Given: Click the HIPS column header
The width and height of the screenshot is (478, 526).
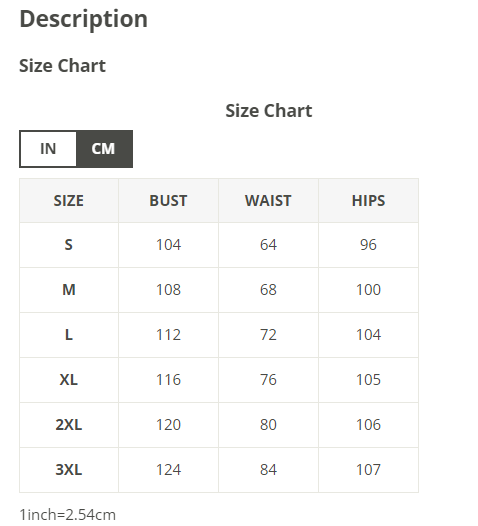Looking at the screenshot, I should pyautogui.click(x=368, y=201).
